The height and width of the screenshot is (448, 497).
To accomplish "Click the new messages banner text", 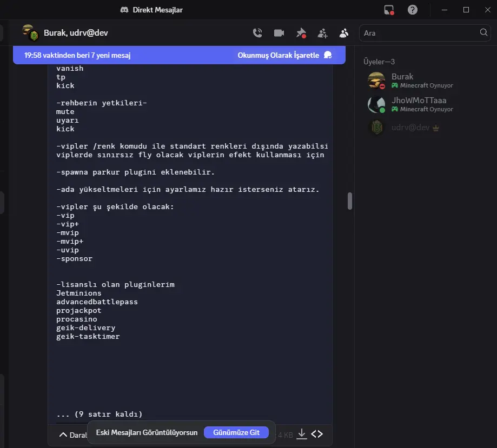I will pos(77,55).
